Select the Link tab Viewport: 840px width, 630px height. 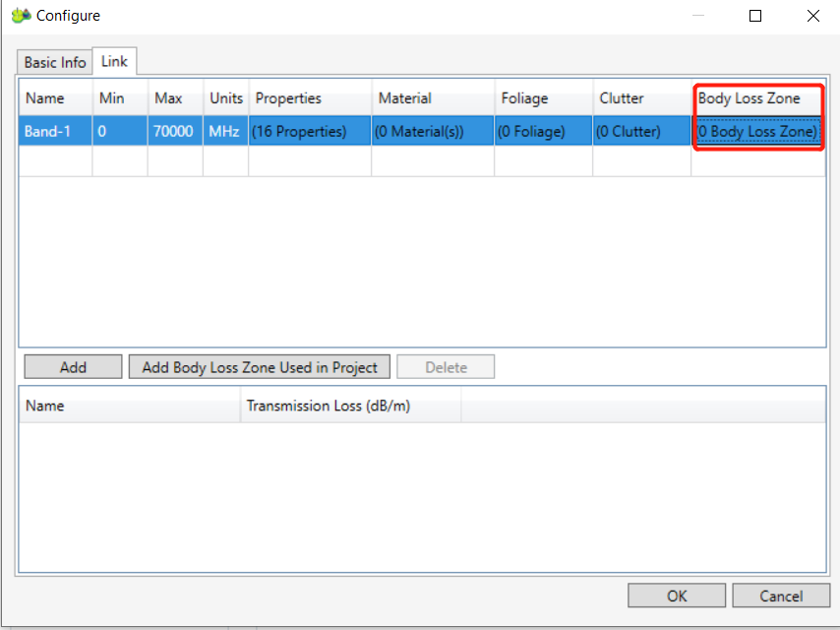click(x=114, y=61)
